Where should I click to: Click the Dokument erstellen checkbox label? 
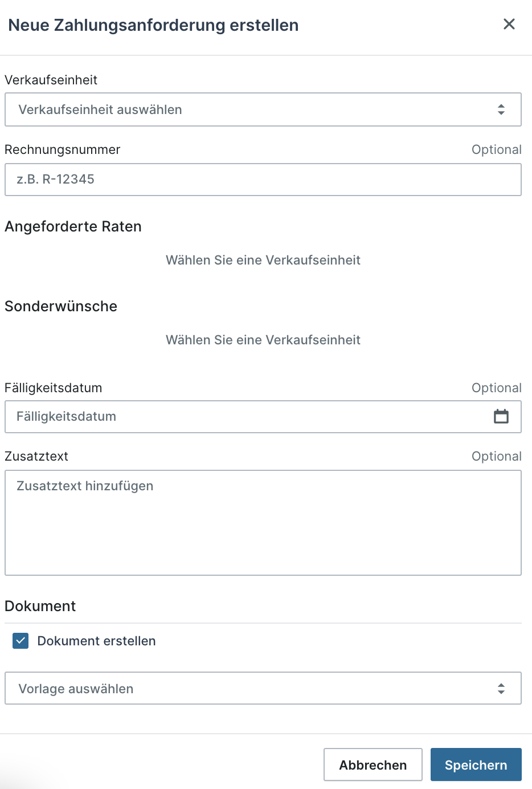[96, 641]
